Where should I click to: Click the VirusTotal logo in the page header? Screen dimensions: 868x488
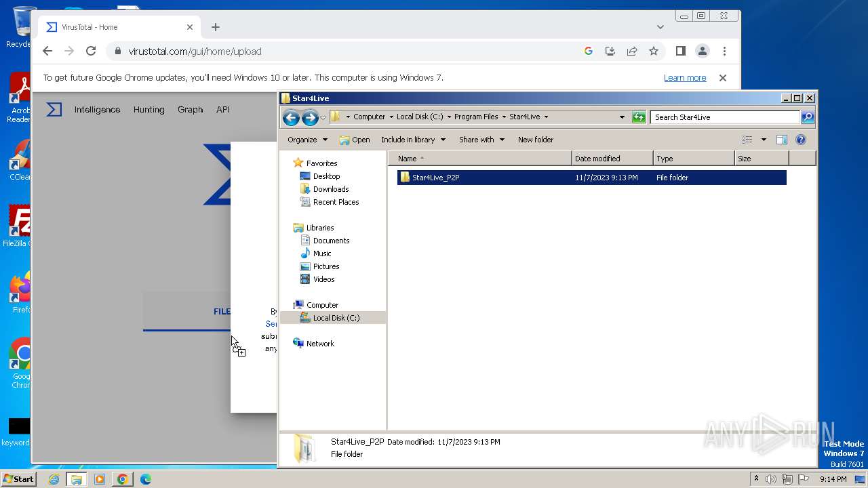click(54, 109)
